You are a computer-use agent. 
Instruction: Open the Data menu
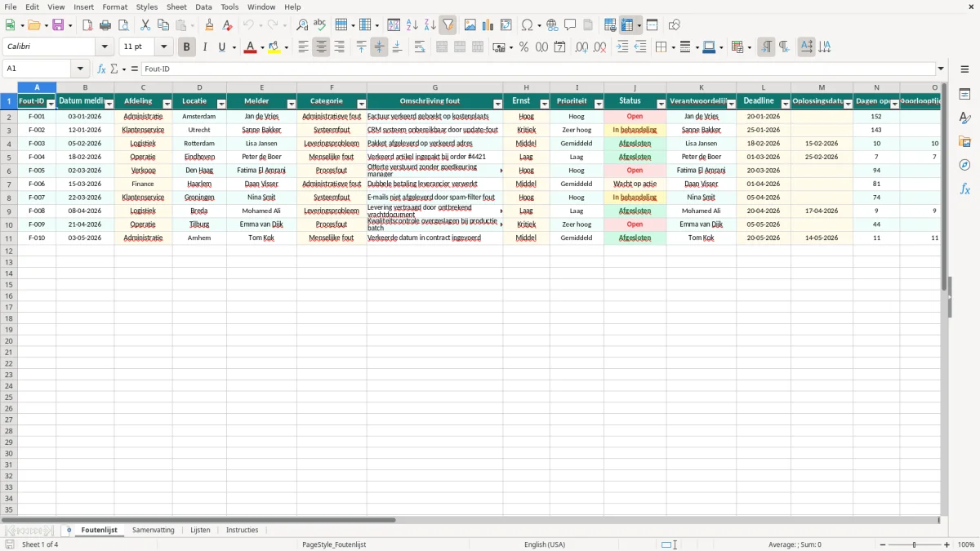[203, 7]
